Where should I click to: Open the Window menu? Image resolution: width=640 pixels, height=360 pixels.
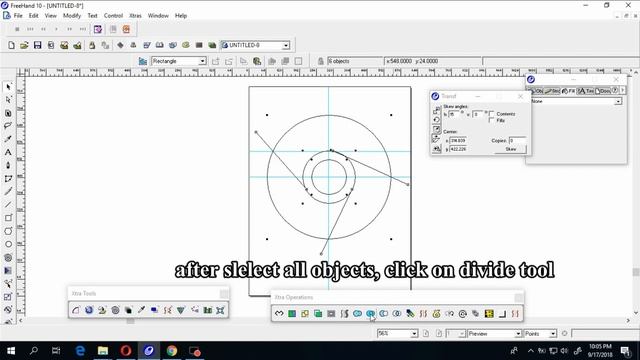coord(158,16)
